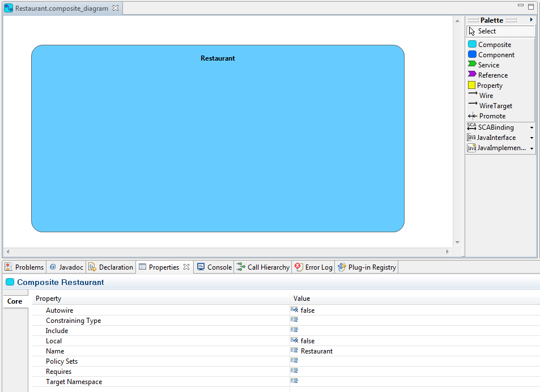
Task: Click diagram scroll-down arrow
Action: click(x=457, y=242)
